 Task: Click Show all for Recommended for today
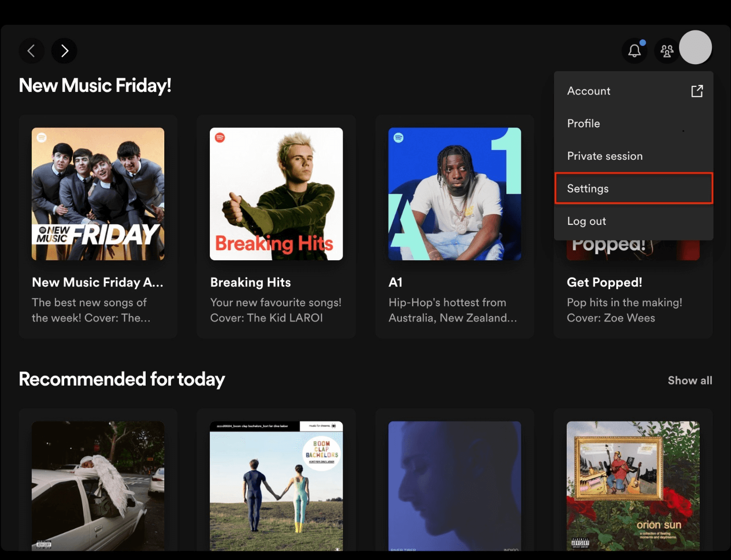690,381
